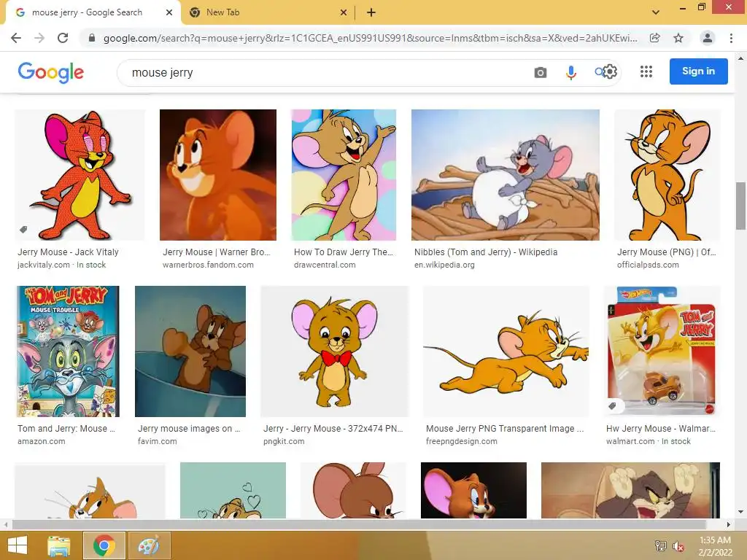Click the browser forward arrow
This screenshot has height=560, width=747.
tap(39, 38)
